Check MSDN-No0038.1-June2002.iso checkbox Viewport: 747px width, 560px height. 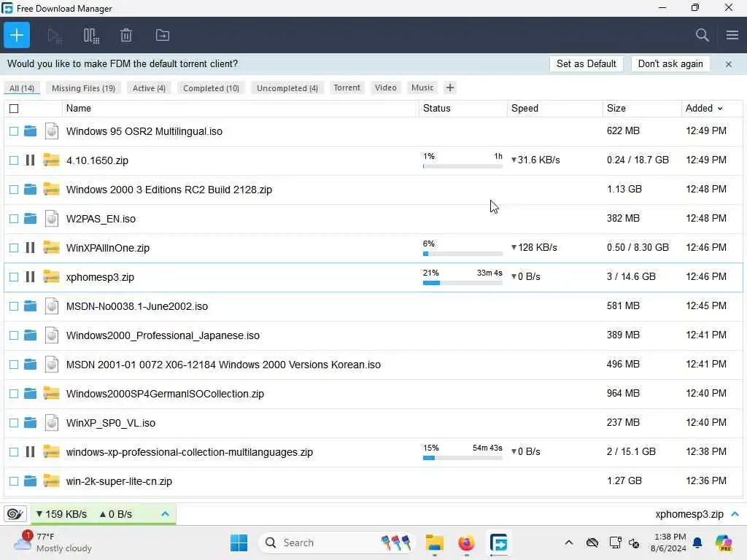pos(14,306)
